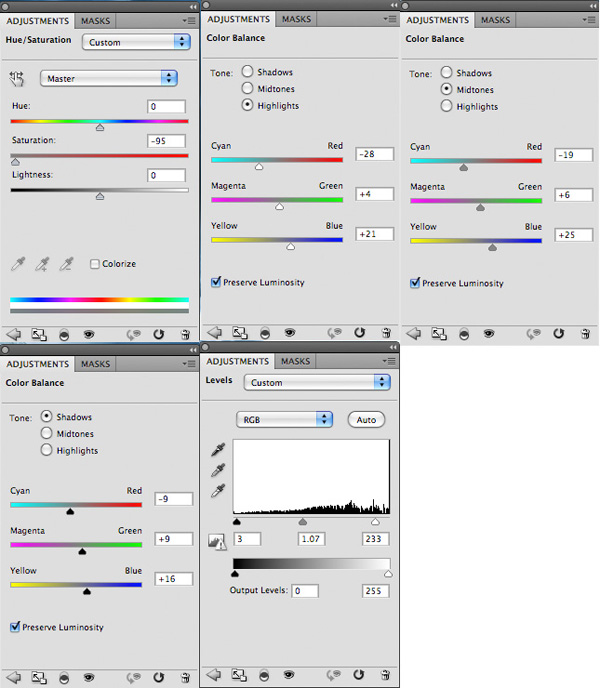Viewport: 600px width, 688px height.
Task: Click back arrow in Midtones Color Balance panel
Action: click(413, 333)
